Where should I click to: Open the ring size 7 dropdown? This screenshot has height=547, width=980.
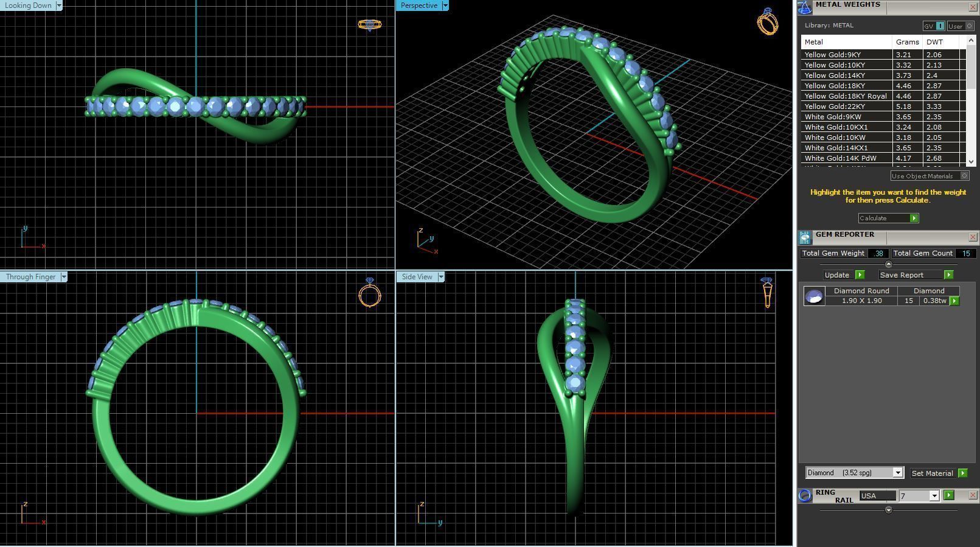coord(934,496)
